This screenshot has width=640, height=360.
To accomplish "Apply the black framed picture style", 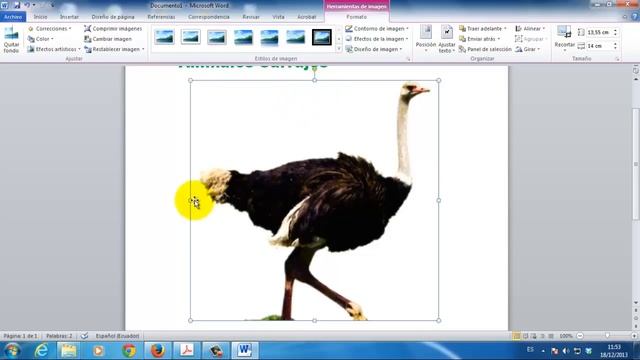I will coord(322,37).
